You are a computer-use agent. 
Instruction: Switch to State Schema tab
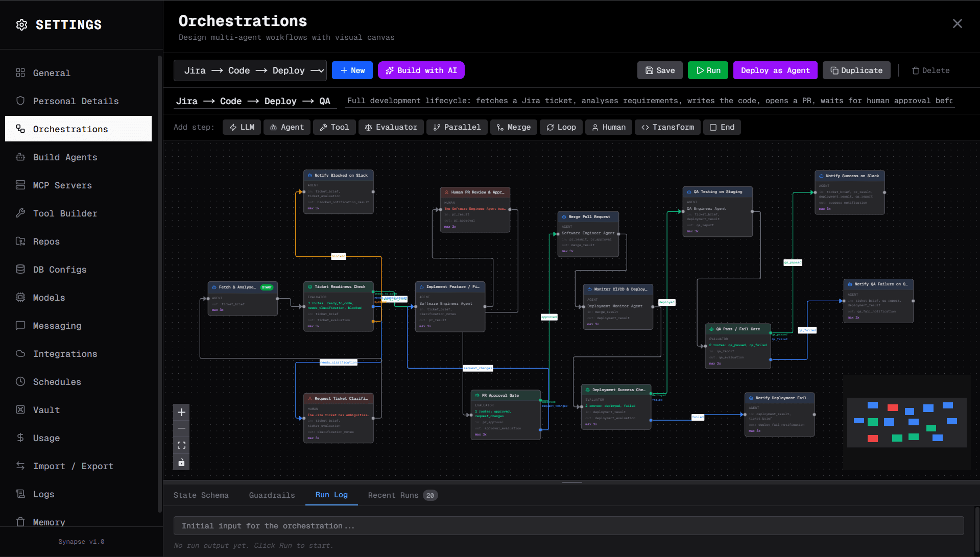(201, 495)
